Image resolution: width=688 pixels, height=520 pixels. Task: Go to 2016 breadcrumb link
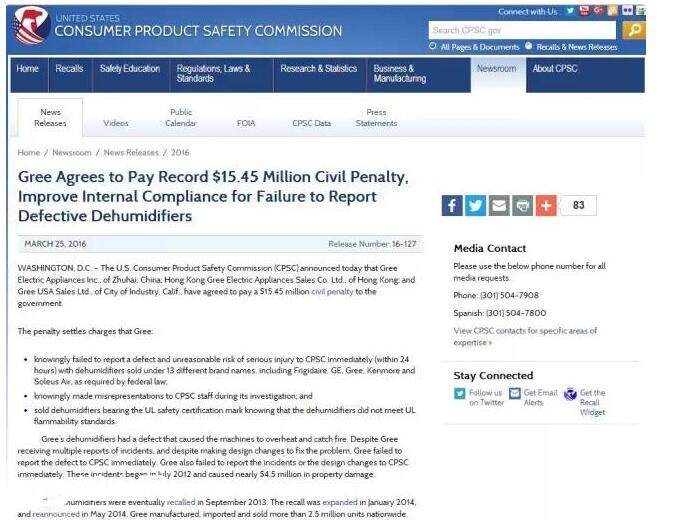click(x=180, y=153)
